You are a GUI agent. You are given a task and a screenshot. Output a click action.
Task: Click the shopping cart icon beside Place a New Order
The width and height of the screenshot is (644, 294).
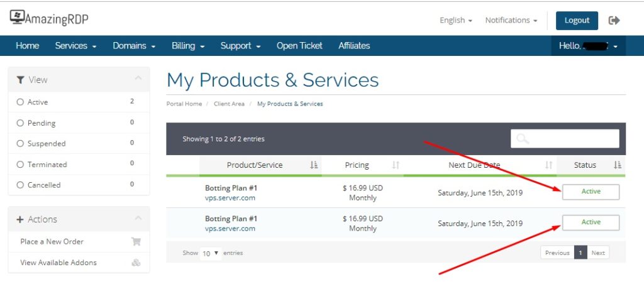[x=136, y=241]
